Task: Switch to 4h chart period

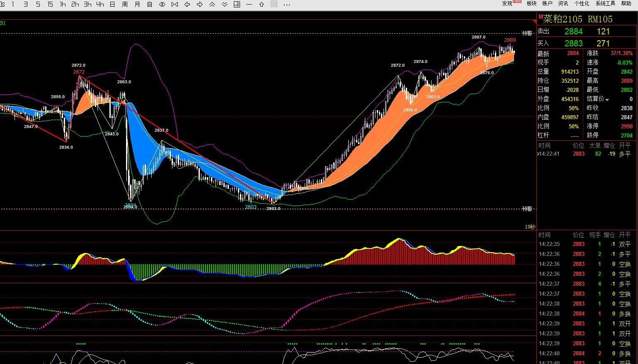Action: coord(100,4)
